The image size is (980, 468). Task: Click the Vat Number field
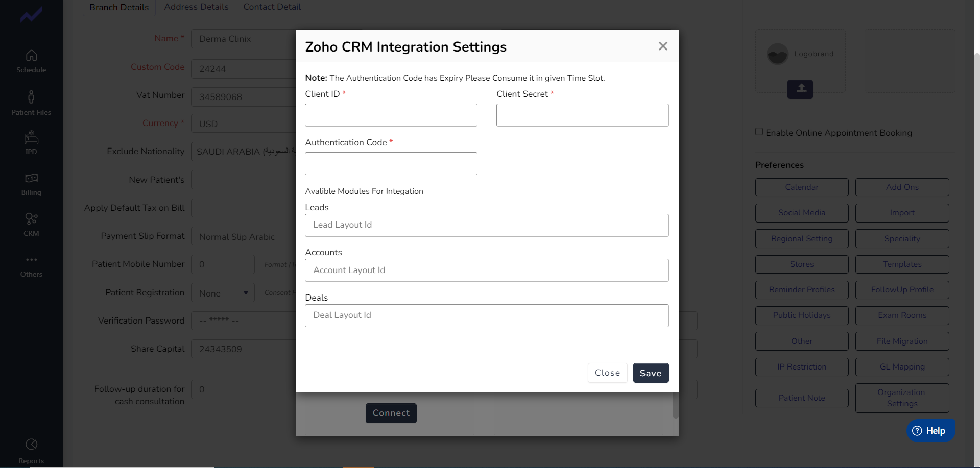(243, 97)
